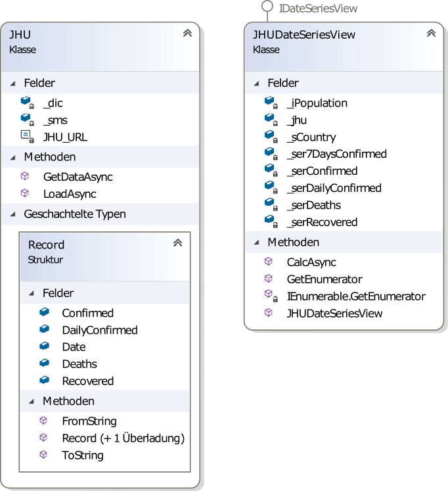The image size is (448, 491).
Task: Collapse JHU Methoden section triangle
Action: (13, 157)
